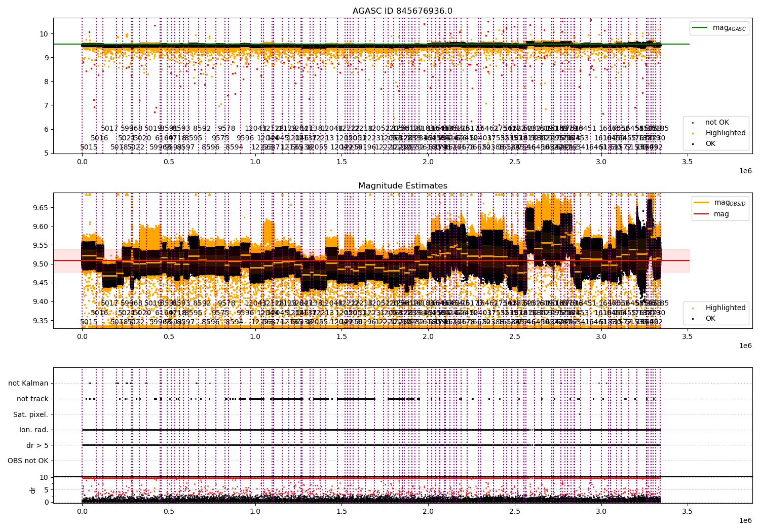Select the 'dr > 5' y-axis label
The image size is (760, 532).
[37, 445]
